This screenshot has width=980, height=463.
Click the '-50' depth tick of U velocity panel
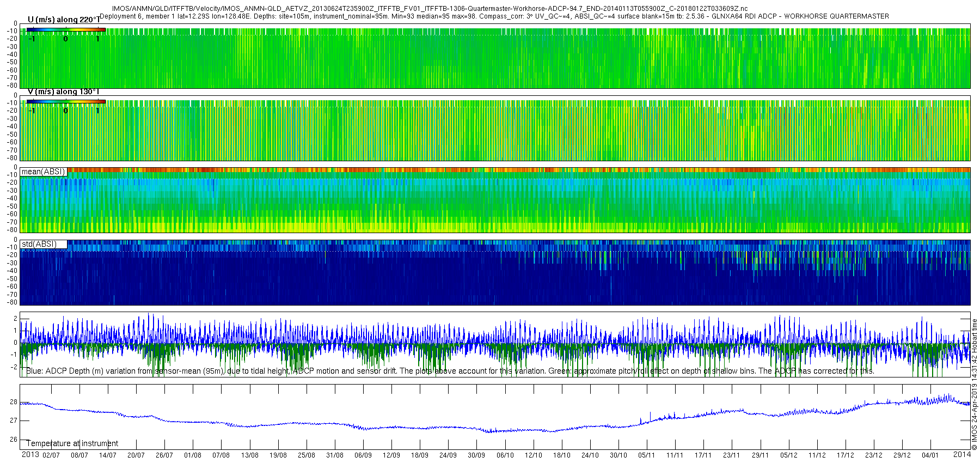click(12, 62)
